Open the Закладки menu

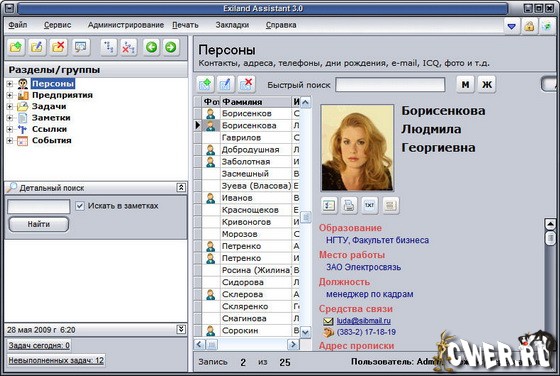pyautogui.click(x=232, y=25)
